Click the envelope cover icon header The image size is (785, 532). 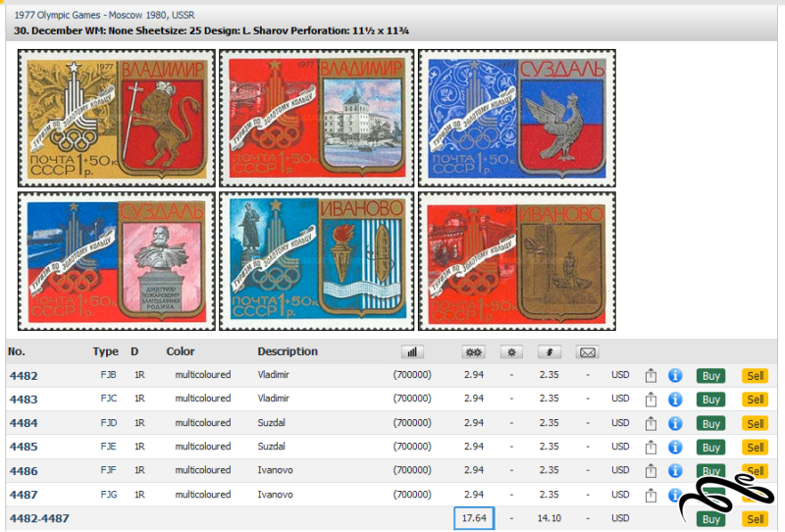click(x=587, y=352)
